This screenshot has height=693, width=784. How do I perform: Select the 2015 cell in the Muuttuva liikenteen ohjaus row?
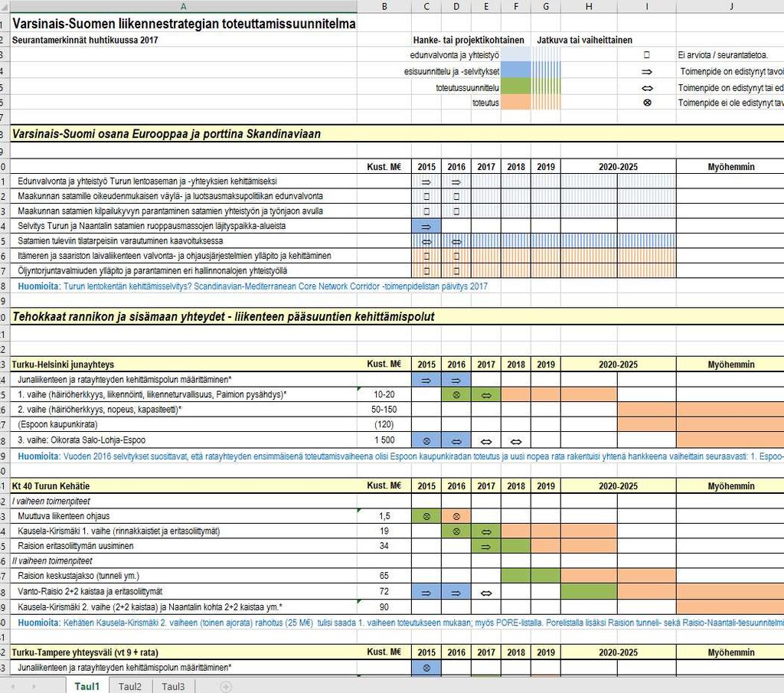click(426, 516)
